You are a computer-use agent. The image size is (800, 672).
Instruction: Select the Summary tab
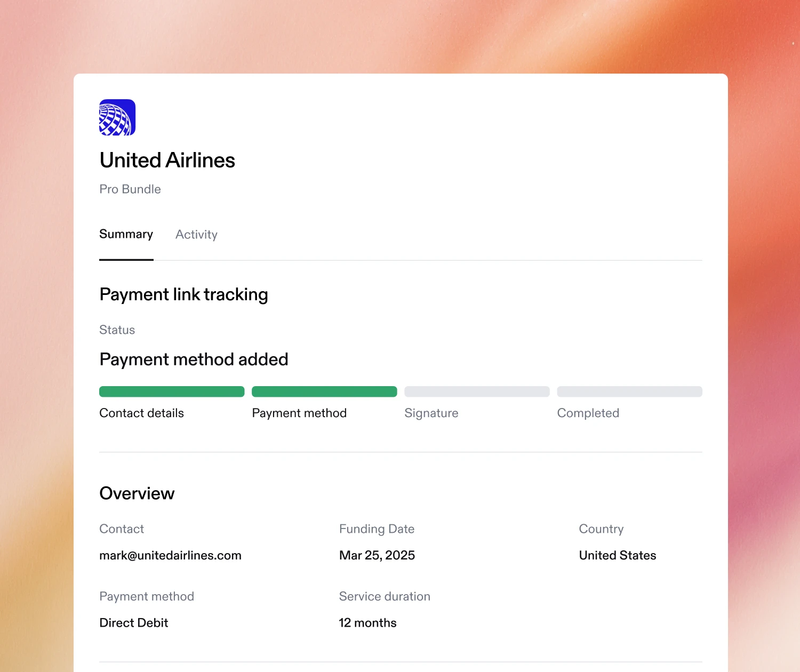(x=126, y=235)
